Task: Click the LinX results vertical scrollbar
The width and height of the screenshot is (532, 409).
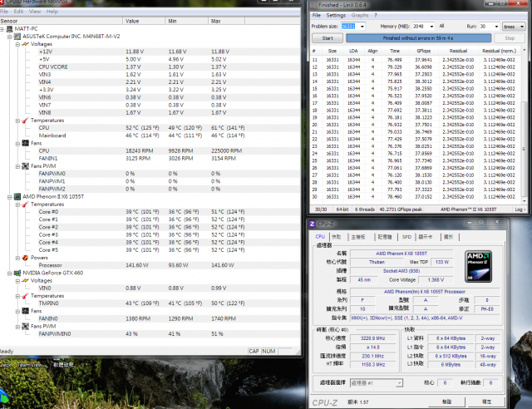Action: click(524, 125)
